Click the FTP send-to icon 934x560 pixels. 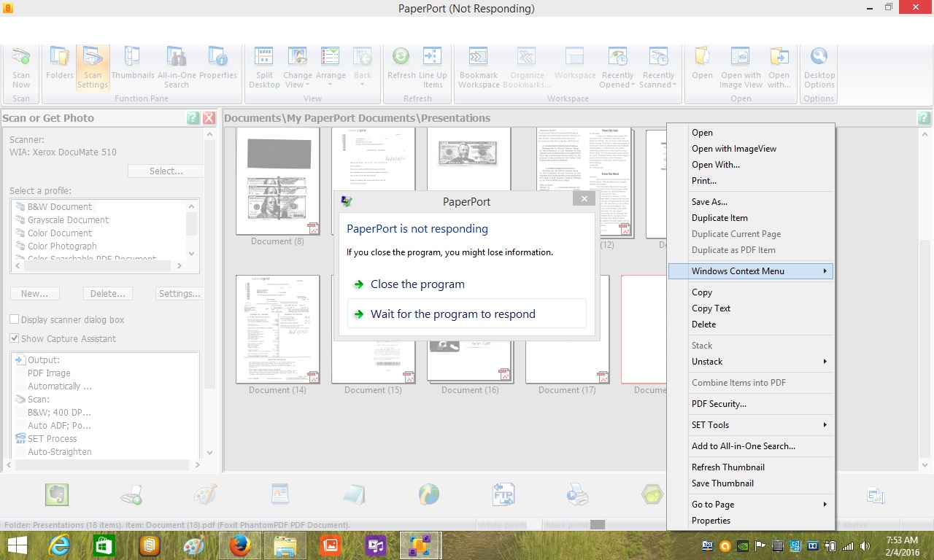(x=503, y=494)
